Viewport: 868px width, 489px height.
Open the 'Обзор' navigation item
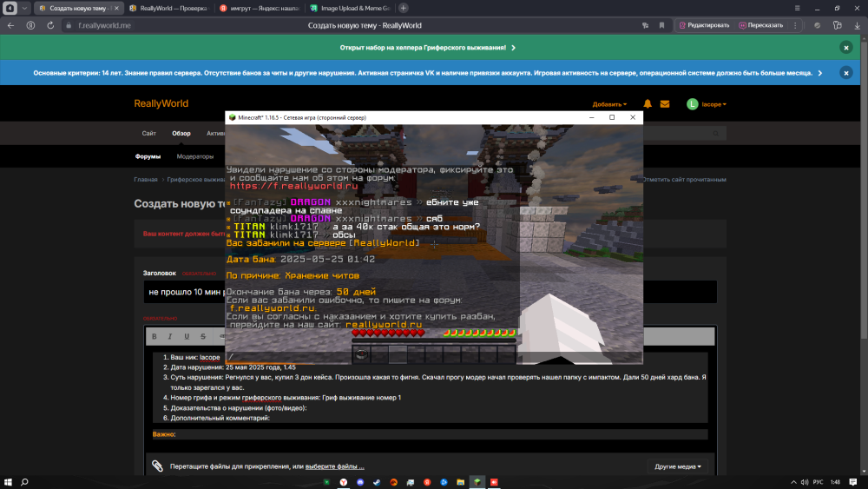tap(181, 134)
